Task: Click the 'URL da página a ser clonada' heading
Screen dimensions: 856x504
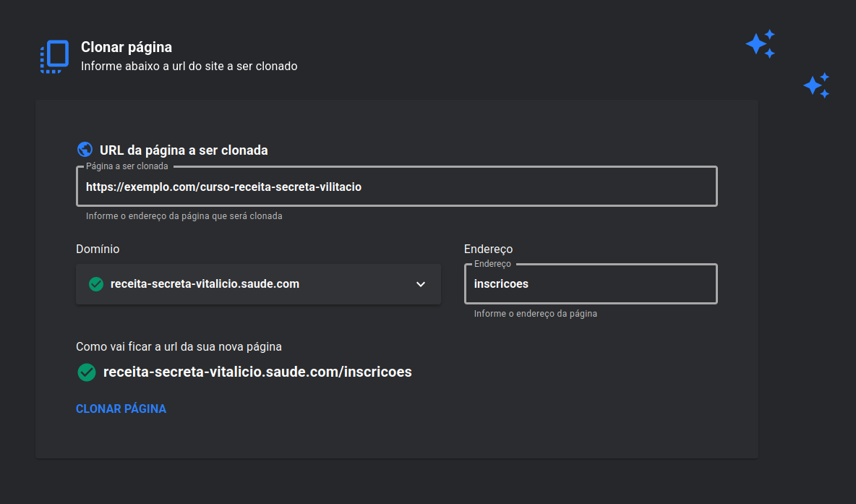Action: [184, 150]
